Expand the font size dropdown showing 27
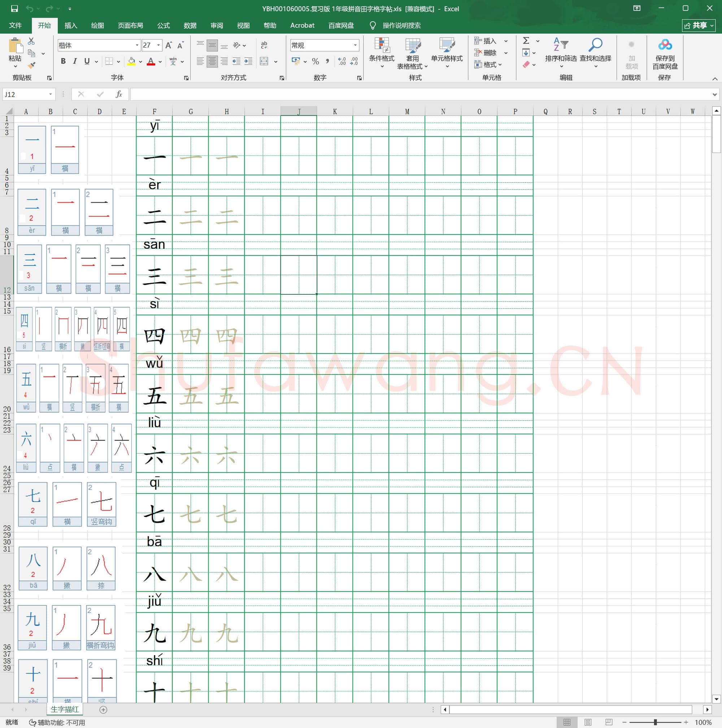Image resolution: width=722 pixels, height=728 pixels. [158, 45]
